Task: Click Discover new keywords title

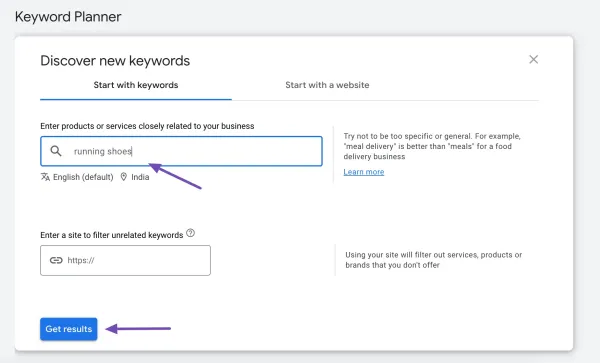Action: click(115, 61)
